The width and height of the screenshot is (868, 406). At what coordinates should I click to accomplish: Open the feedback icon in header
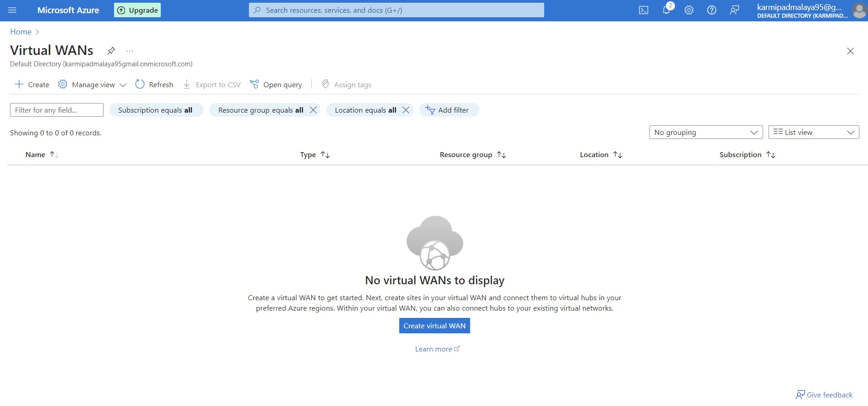(734, 10)
